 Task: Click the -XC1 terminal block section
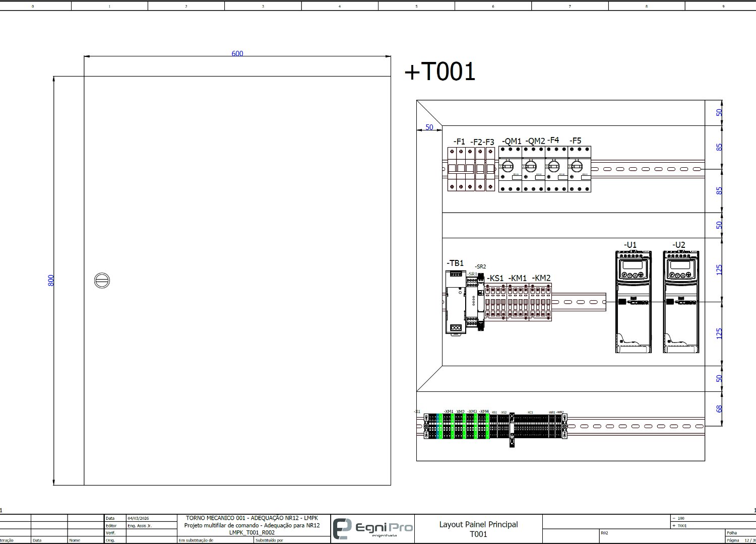pyautogui.click(x=530, y=426)
